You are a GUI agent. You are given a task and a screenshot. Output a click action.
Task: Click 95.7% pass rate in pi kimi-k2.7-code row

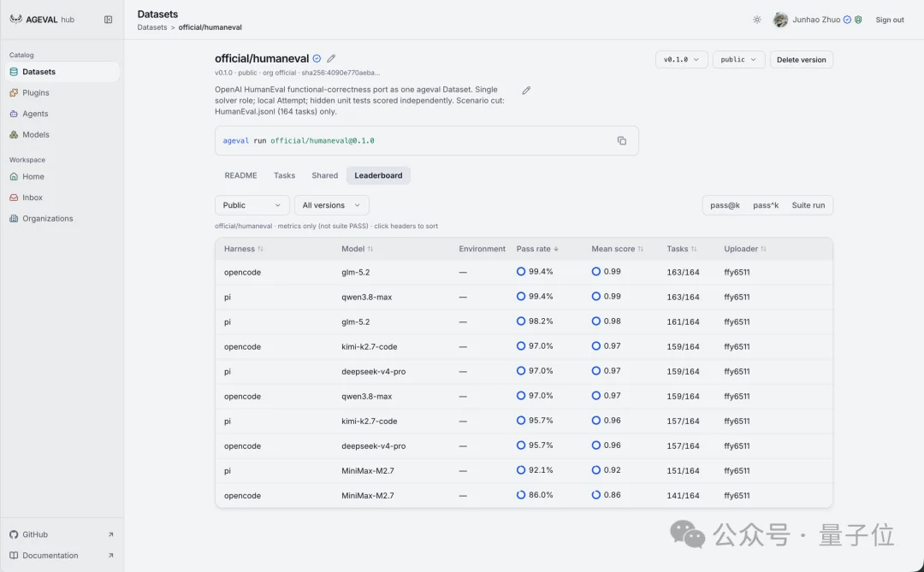click(x=541, y=421)
